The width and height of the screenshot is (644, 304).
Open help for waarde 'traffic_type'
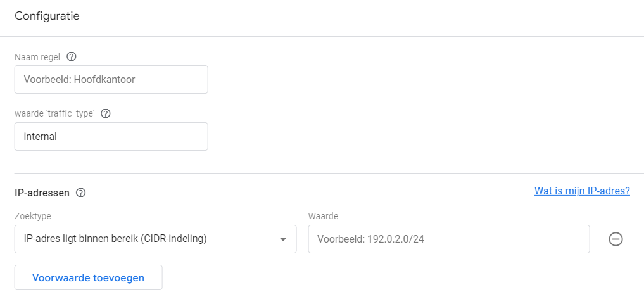point(106,114)
